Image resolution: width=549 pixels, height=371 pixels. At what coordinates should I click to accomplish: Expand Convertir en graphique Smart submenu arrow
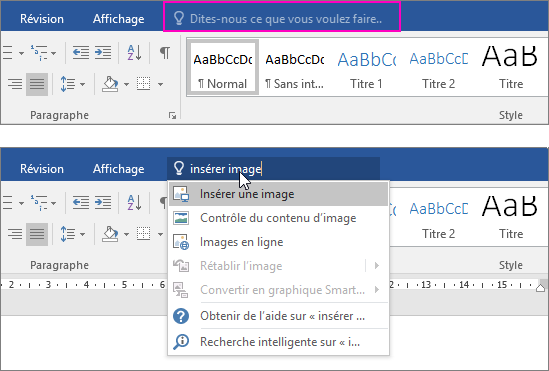(377, 290)
